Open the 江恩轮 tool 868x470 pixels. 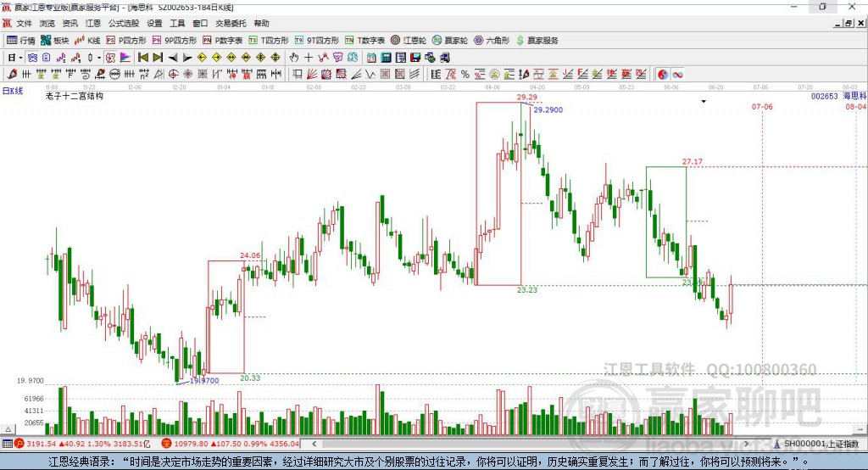[x=409, y=41]
